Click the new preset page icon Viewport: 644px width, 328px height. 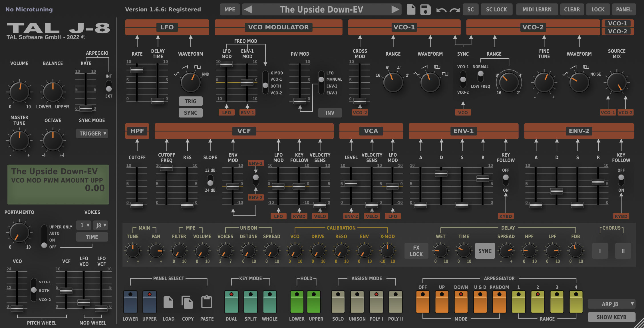pos(411,9)
